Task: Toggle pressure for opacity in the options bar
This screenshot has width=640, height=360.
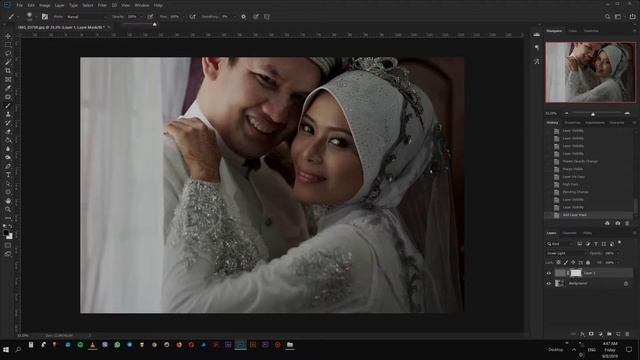Action: click(150, 17)
